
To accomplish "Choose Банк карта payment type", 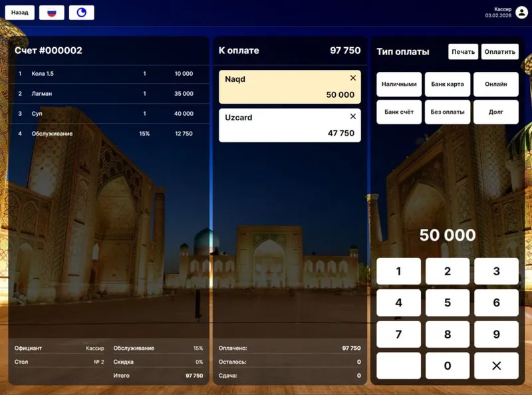I will point(448,84).
